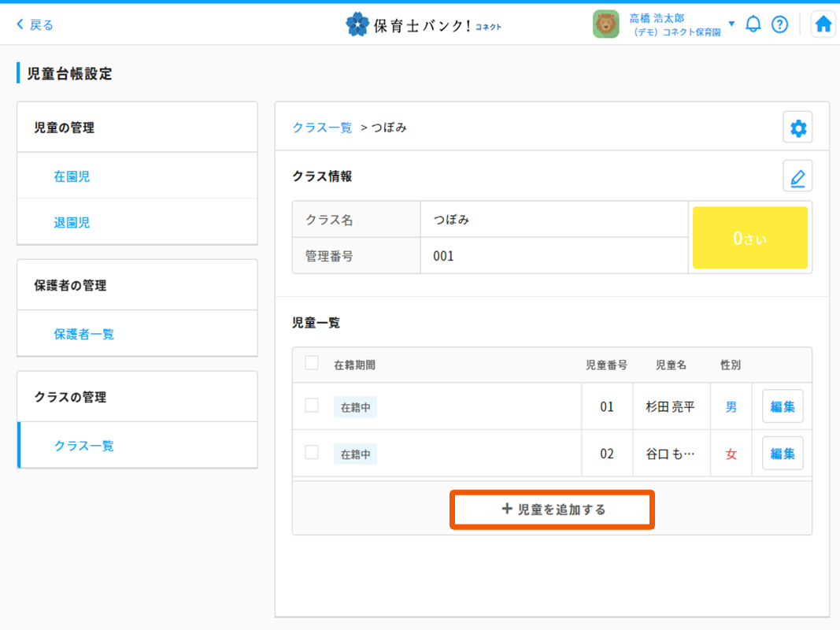Click the 保育士バンク! logo
Image resolution: width=840 pixels, height=630 pixels.
click(424, 24)
